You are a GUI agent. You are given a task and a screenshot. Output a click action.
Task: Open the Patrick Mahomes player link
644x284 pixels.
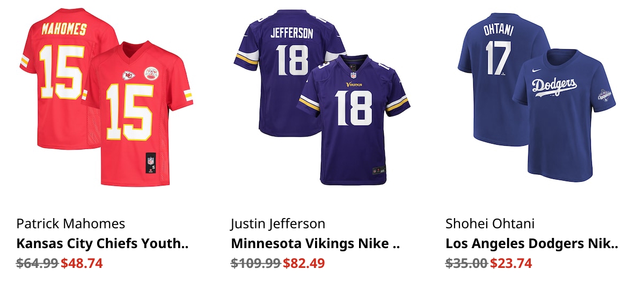tap(71, 223)
